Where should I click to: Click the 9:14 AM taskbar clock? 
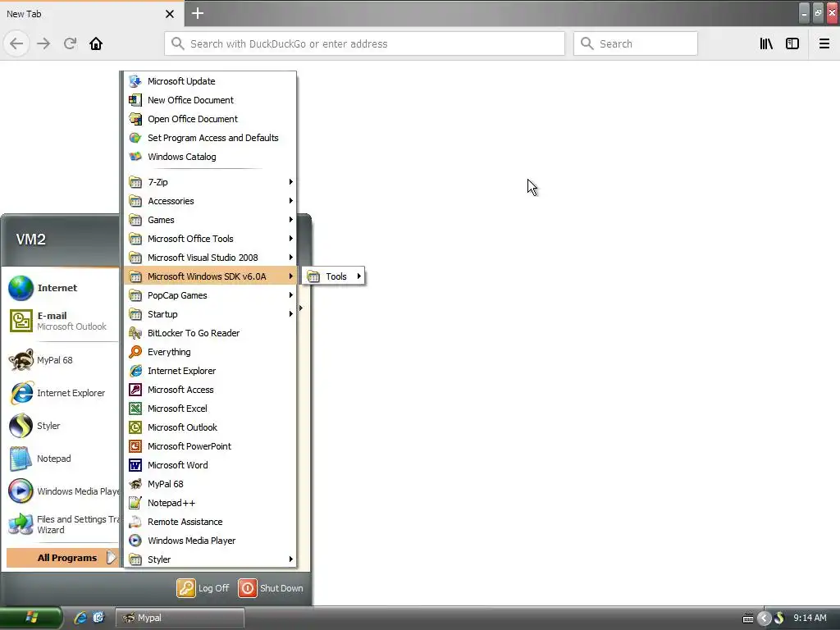(810, 618)
